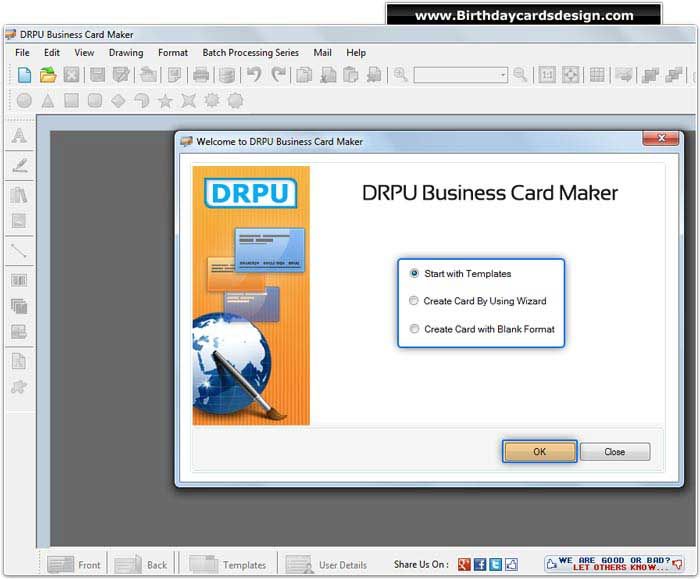Toggle the grid icon in the toolbar
700x579 pixels.
pos(597,75)
